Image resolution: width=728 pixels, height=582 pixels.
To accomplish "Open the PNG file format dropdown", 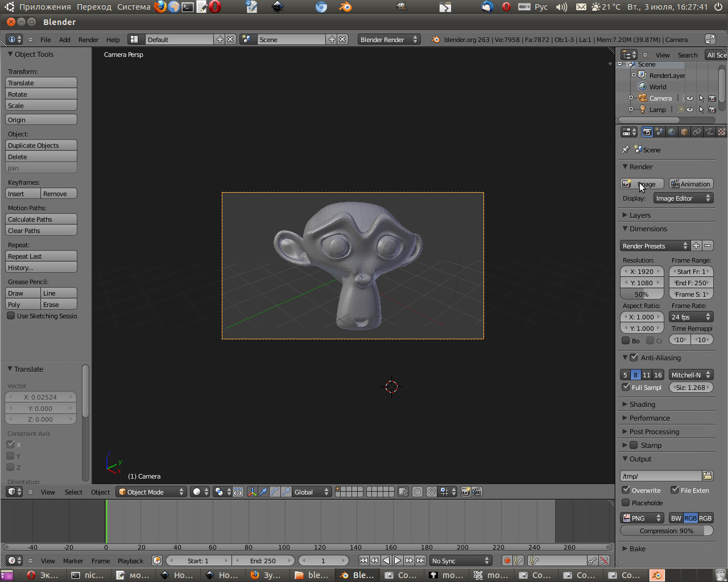I will (642, 518).
